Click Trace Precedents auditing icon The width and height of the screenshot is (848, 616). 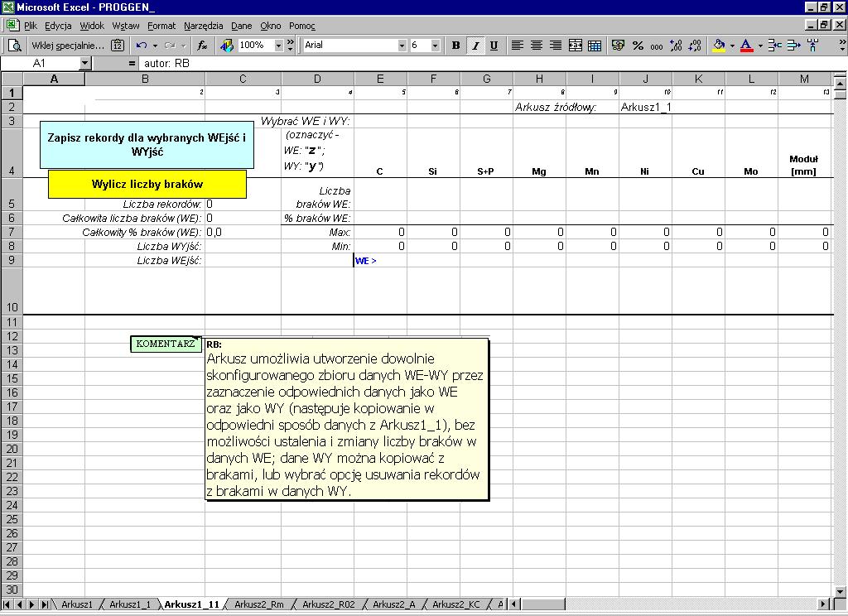774,46
